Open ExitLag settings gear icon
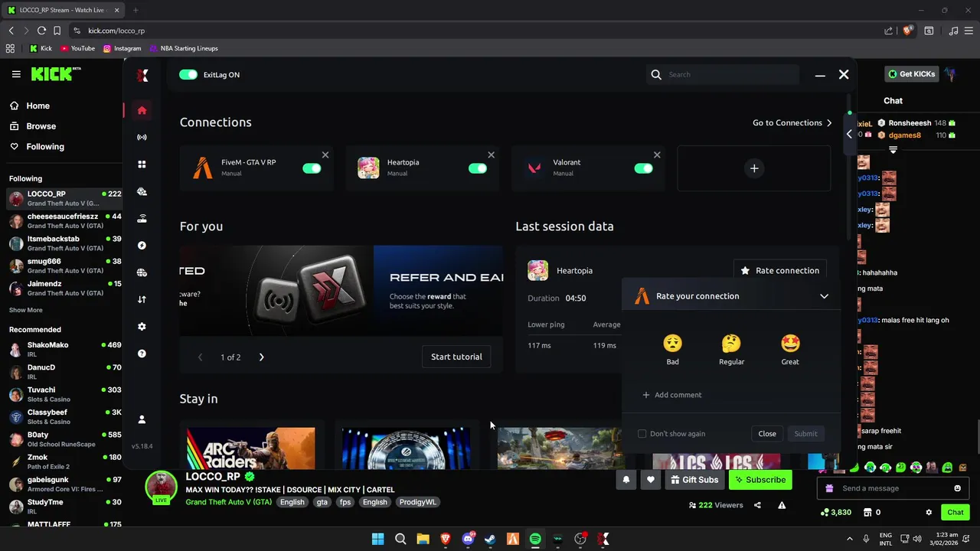980x551 pixels. (142, 327)
